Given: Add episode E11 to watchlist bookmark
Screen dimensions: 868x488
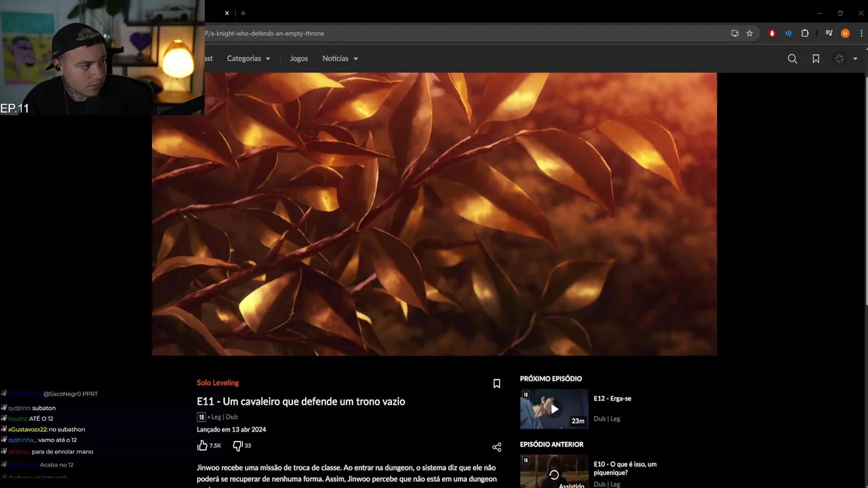Looking at the screenshot, I should pyautogui.click(x=496, y=384).
